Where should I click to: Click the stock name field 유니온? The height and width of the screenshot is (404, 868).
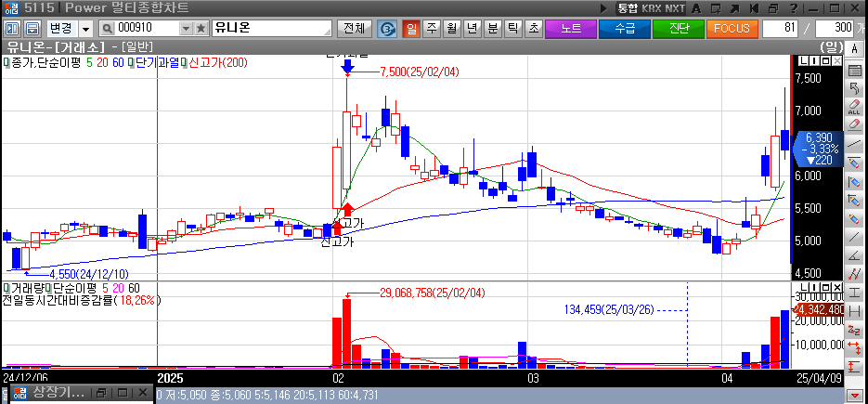(x=272, y=29)
